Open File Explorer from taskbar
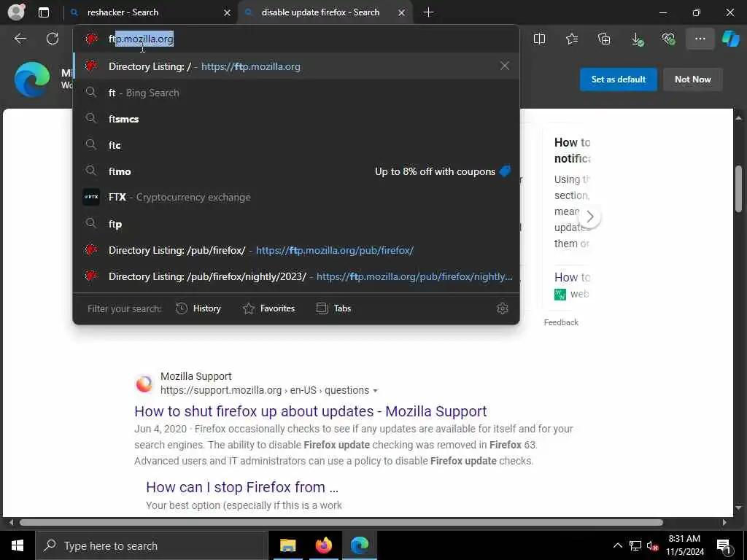The width and height of the screenshot is (747, 560). pos(287,545)
